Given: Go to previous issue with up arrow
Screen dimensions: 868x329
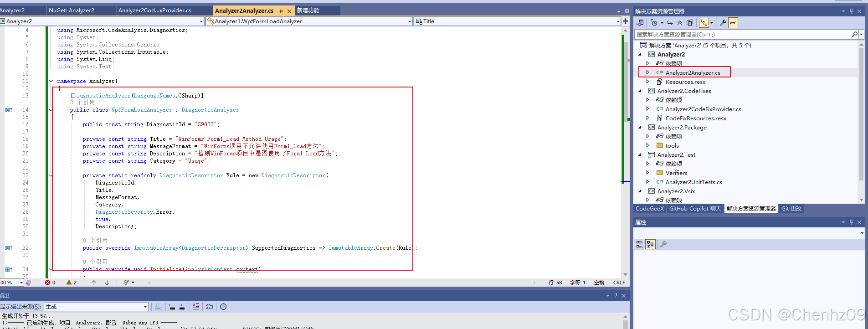Looking at the screenshot, I should point(94,283).
